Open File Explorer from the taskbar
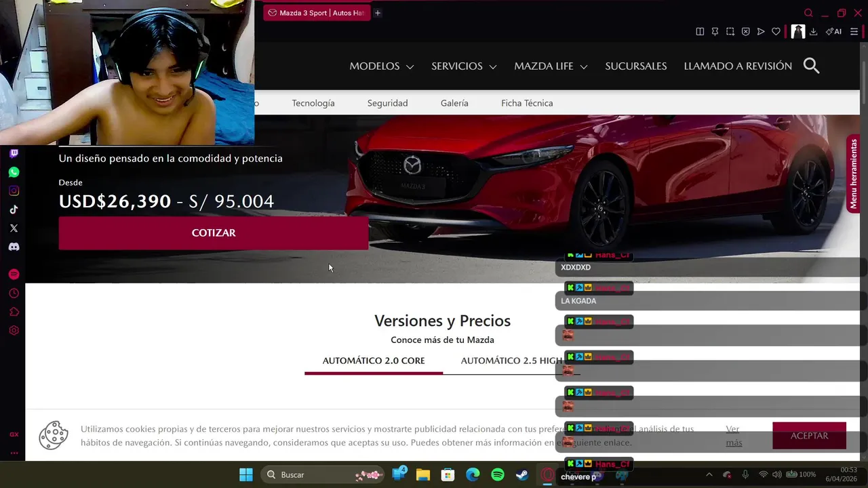The image size is (868, 488). click(x=422, y=474)
